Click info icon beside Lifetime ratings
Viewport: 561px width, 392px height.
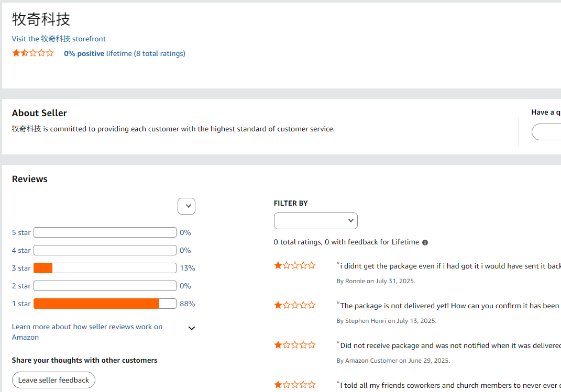point(425,242)
